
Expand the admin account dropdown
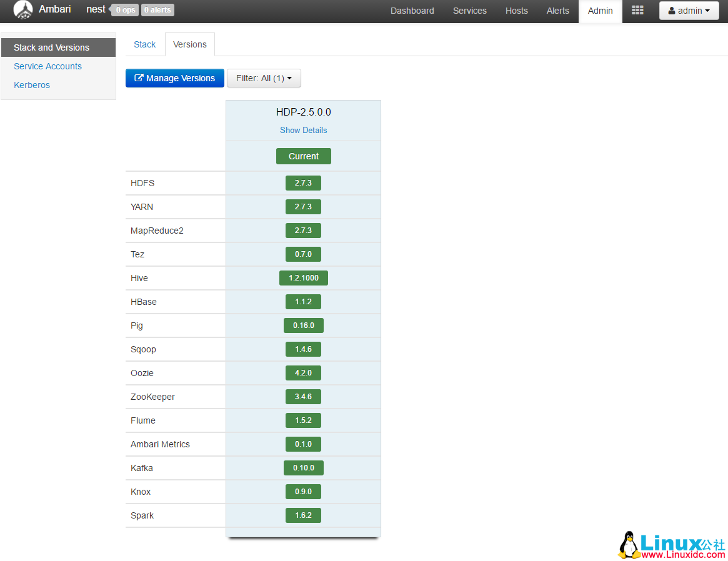[689, 11]
